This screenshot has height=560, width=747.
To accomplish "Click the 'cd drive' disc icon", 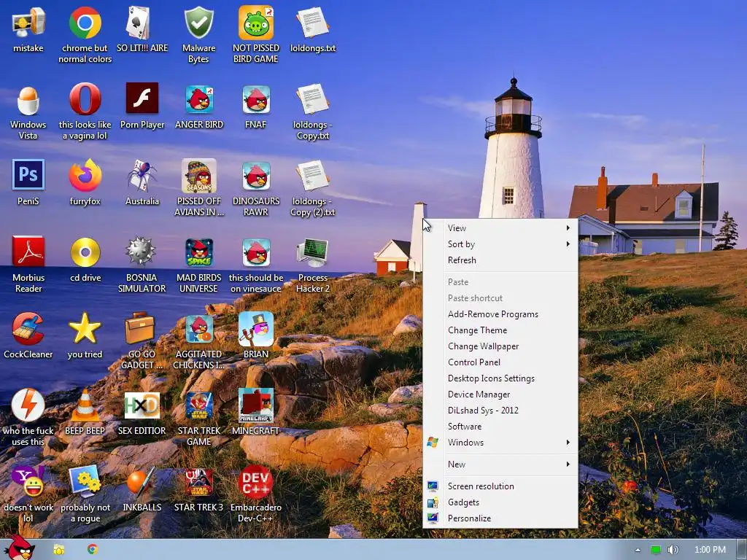I will coord(85,252).
